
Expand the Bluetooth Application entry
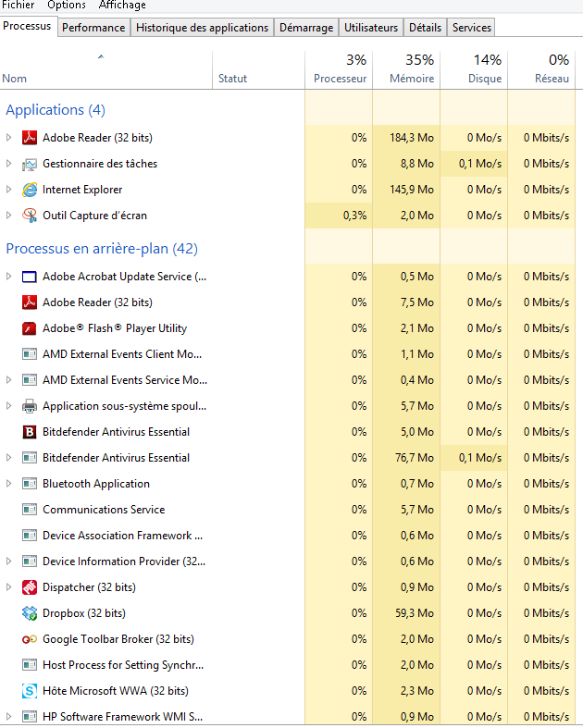[x=9, y=484]
